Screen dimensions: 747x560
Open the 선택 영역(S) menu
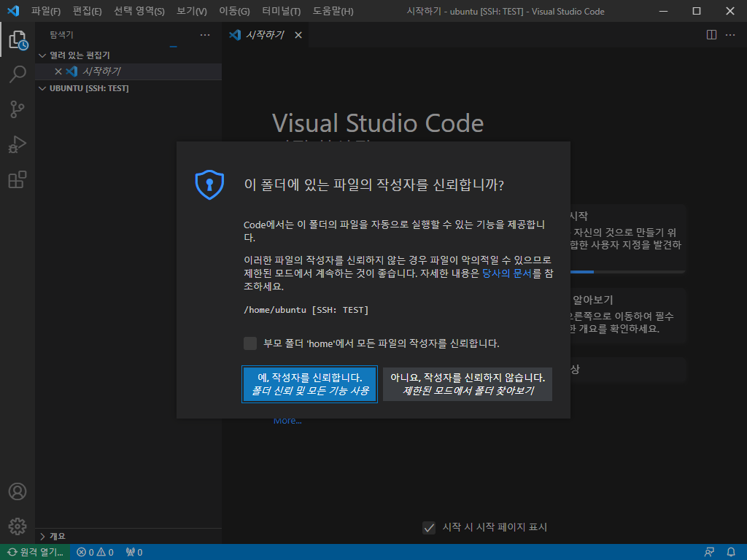click(x=139, y=11)
